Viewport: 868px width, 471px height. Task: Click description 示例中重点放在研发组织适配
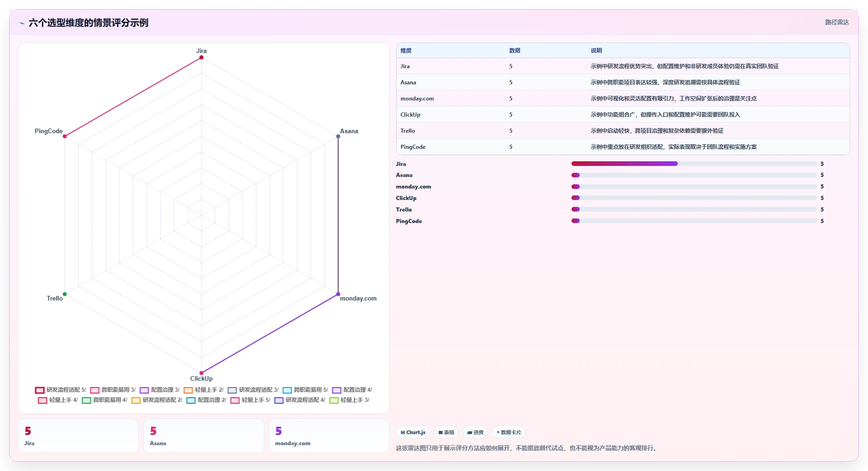(674, 147)
